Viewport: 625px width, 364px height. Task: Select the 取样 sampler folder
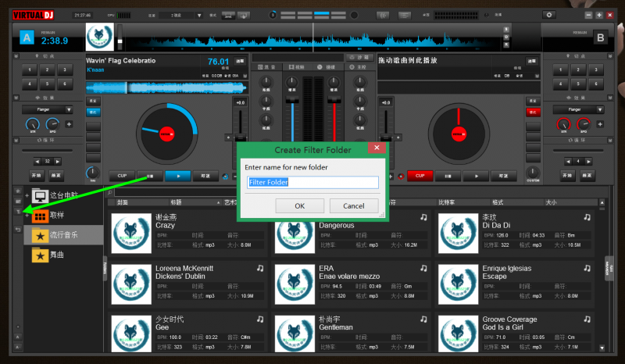56,216
